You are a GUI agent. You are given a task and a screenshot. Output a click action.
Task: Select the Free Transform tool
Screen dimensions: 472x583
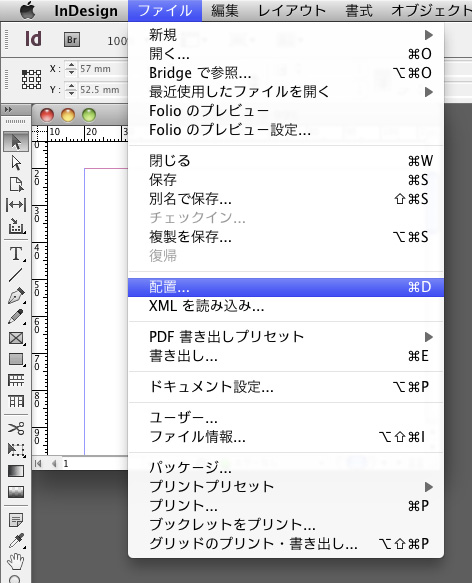(x=16, y=450)
